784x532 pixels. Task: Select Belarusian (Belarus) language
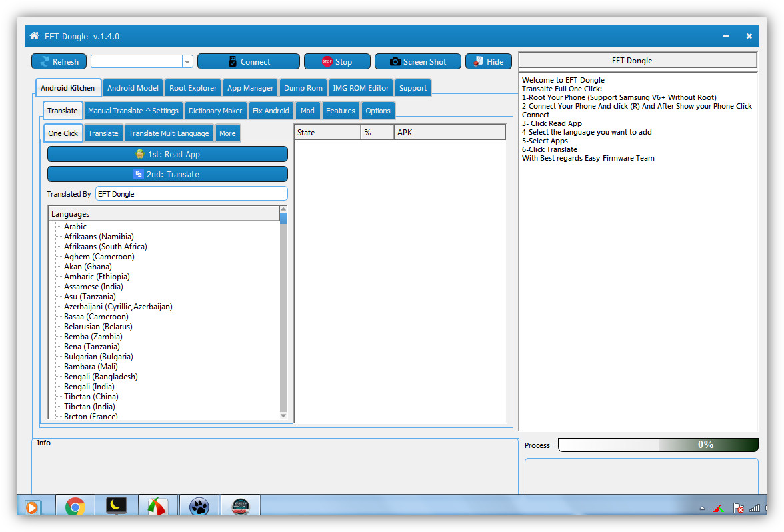pos(98,327)
